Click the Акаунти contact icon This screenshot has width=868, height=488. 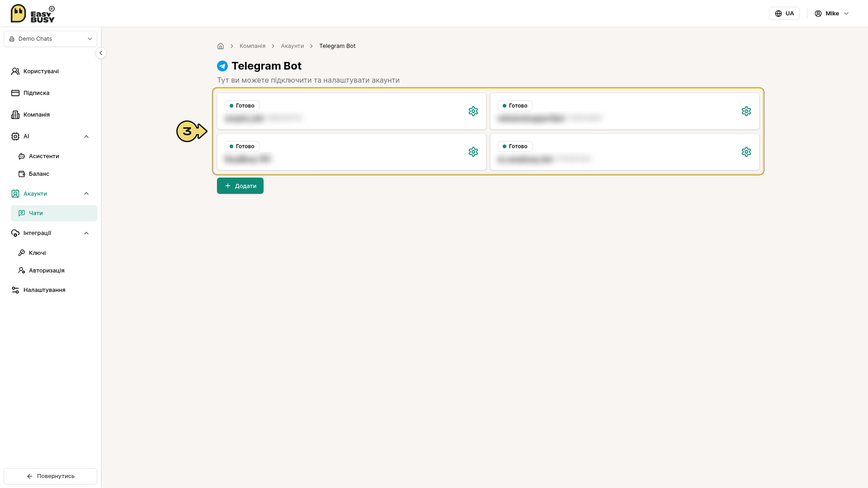15,194
